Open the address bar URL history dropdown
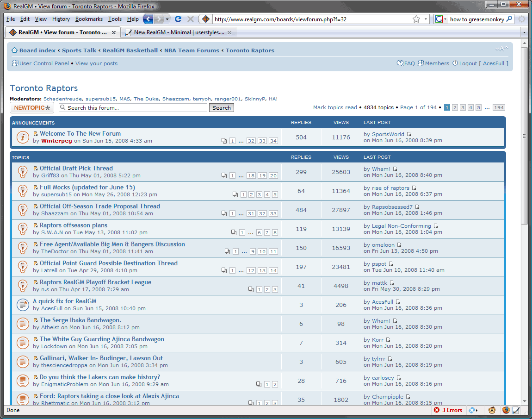This screenshot has width=532, height=419. [426, 19]
